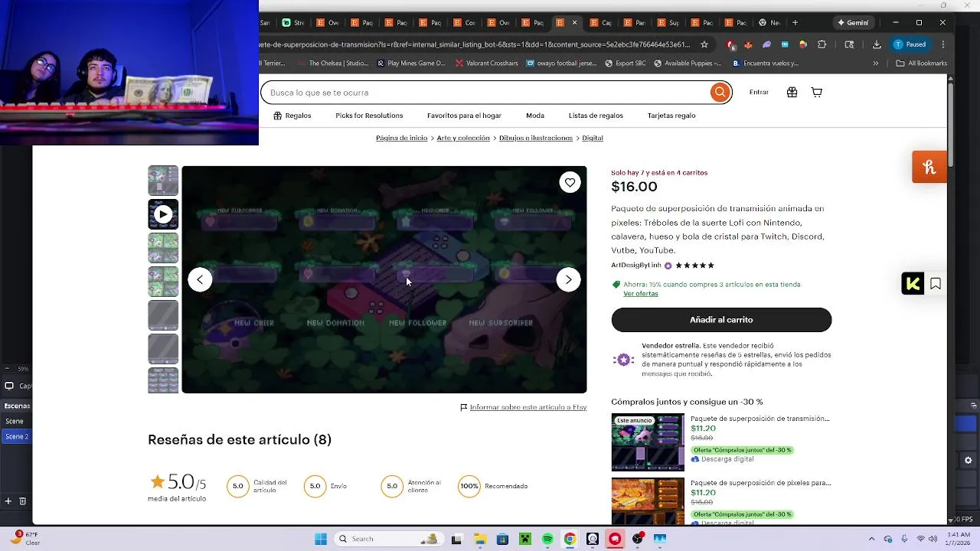Open the gift registry icon in header

pos(792,93)
